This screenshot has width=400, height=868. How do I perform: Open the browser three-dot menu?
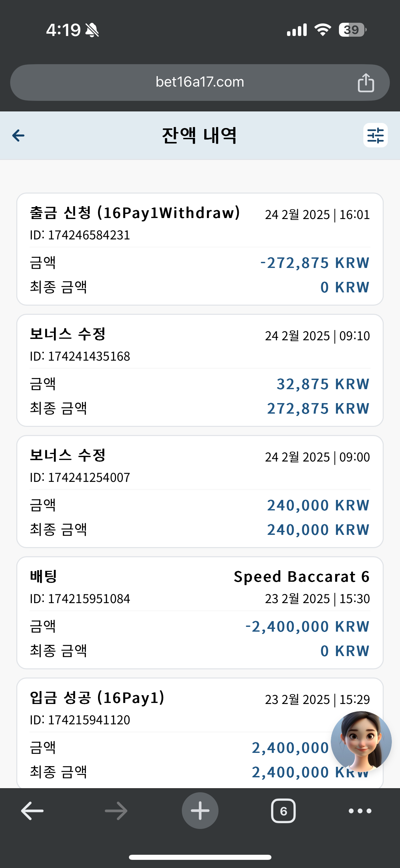click(360, 811)
